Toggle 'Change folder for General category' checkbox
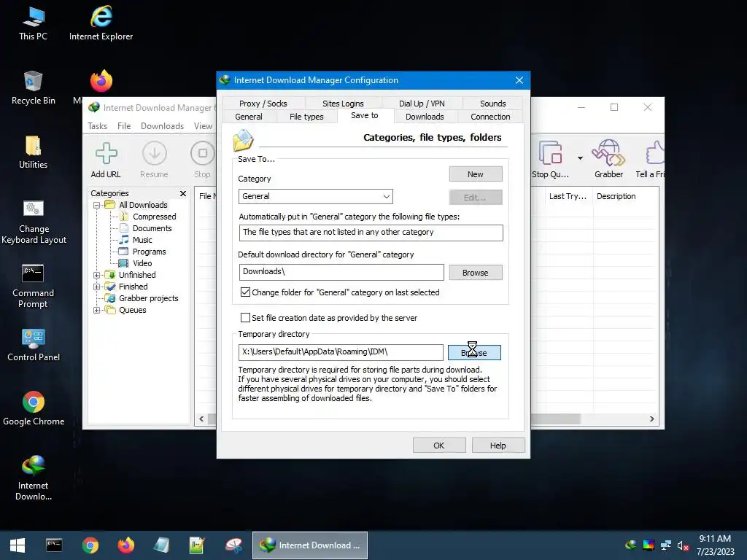Image resolution: width=747 pixels, height=560 pixels. click(x=245, y=292)
